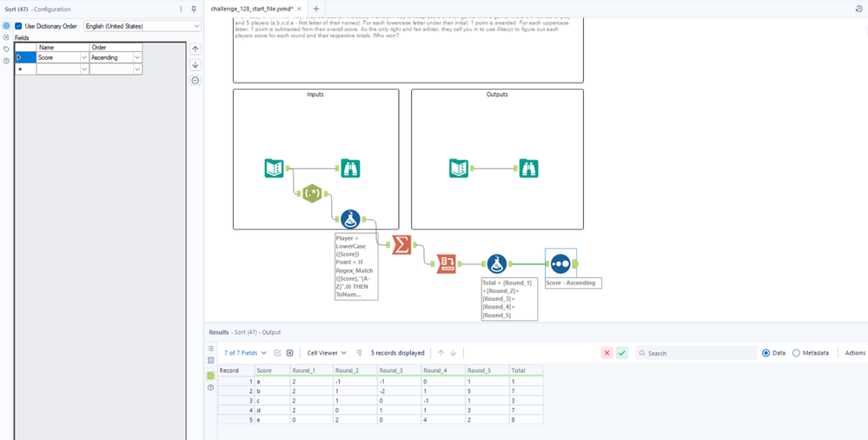Open the help icon in Results sidebar

(210, 387)
